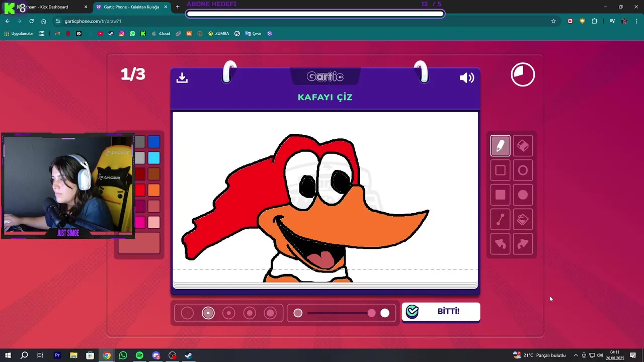
Task: Click the BİTTİ! done button
Action: pos(441,312)
